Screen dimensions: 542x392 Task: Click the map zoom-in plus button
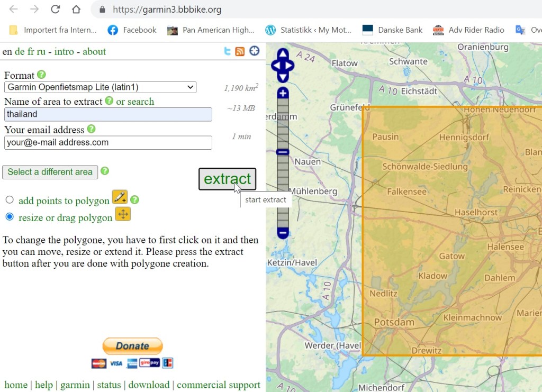point(283,94)
